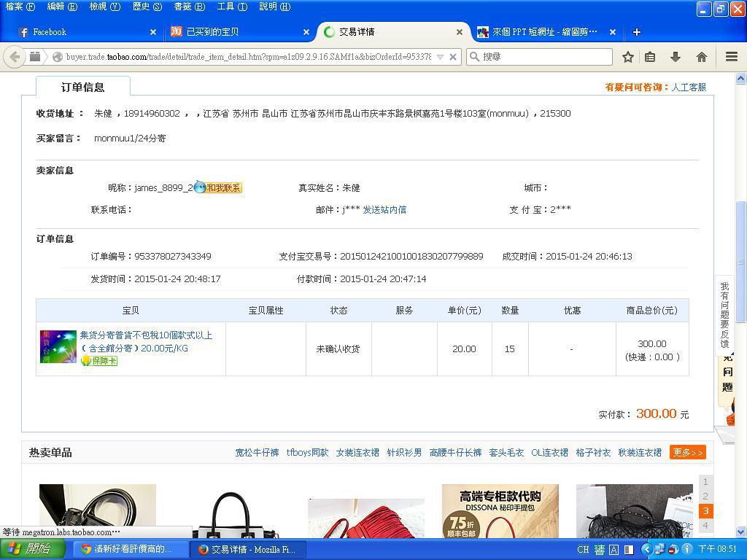This screenshot has width=747, height=560.
Task: Close the 交易详情 tab
Action: (x=460, y=32)
